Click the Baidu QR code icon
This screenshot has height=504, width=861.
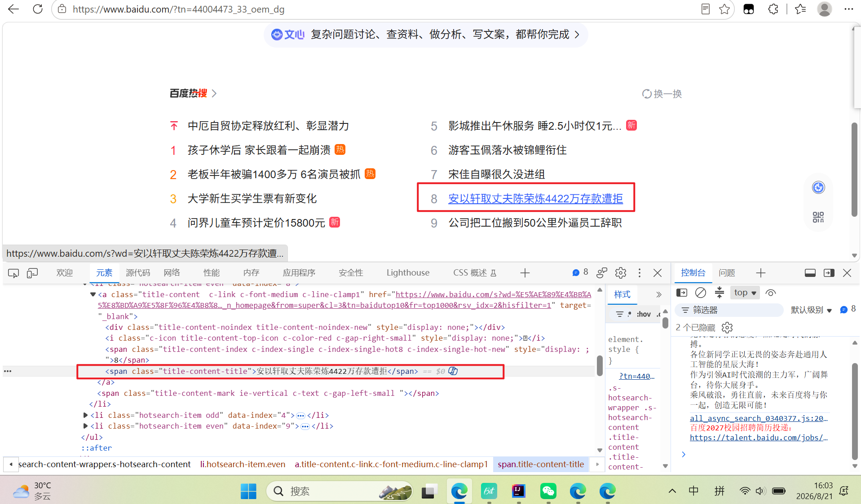(818, 217)
